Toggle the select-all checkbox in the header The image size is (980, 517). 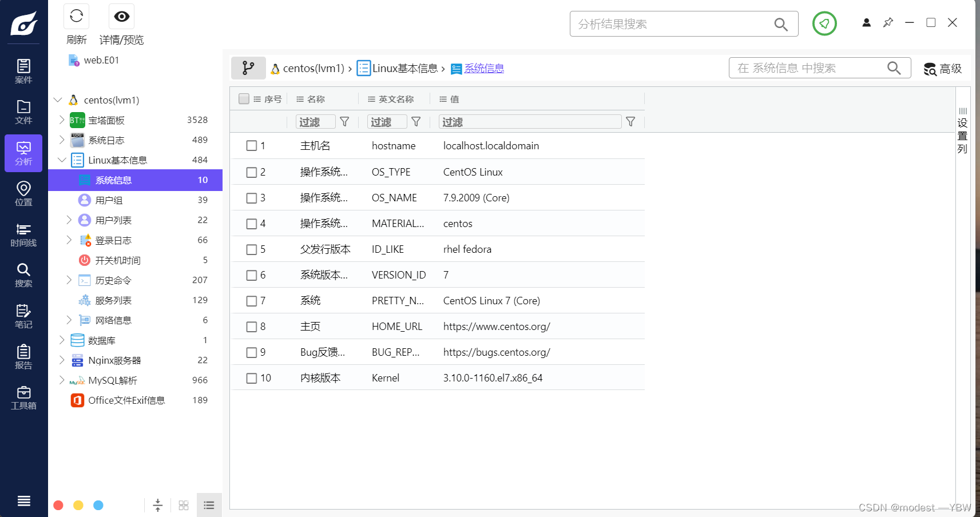point(244,99)
